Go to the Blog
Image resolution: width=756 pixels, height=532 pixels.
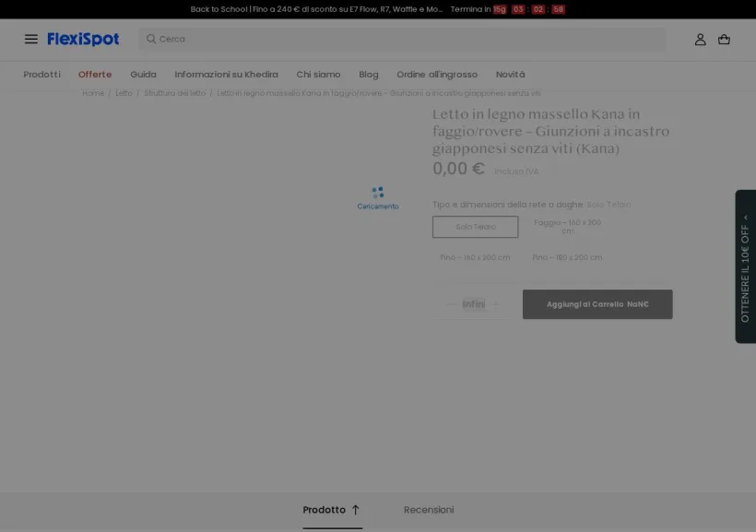pyautogui.click(x=369, y=75)
